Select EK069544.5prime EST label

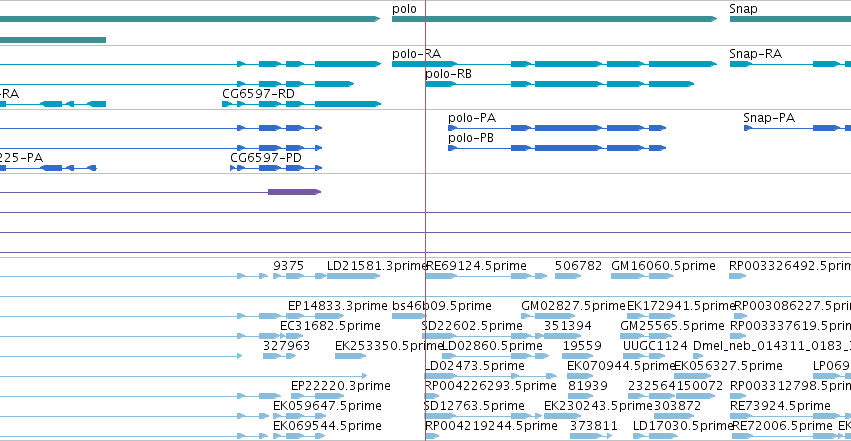click(327, 426)
